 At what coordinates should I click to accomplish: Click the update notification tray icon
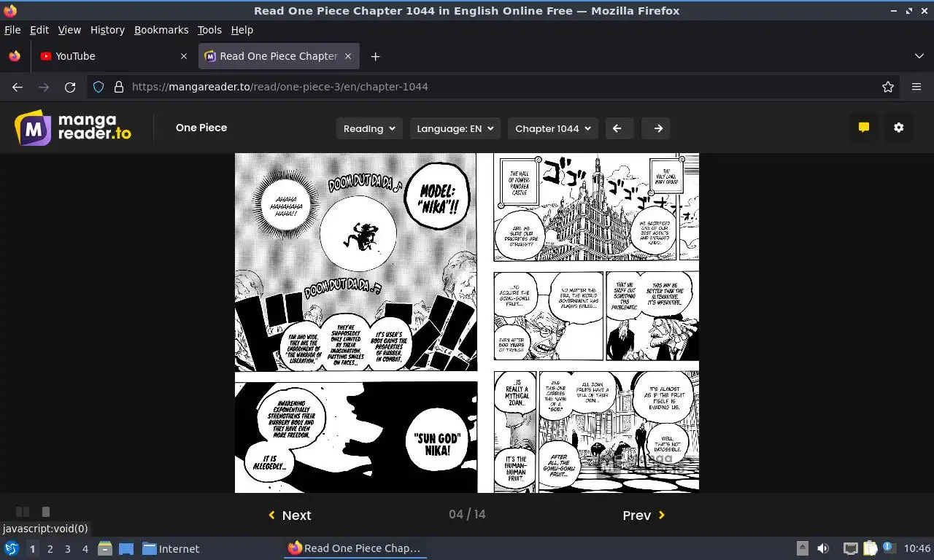pos(889,548)
